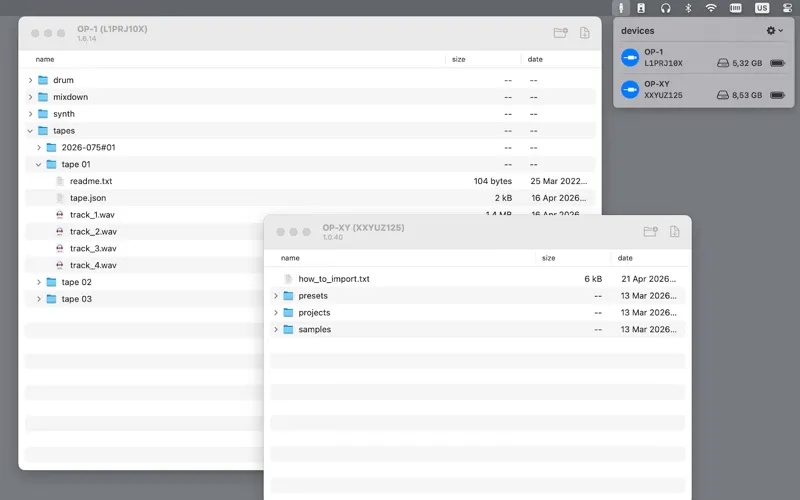Expand the drum folder
This screenshot has height=500, width=800.
pos(31,80)
